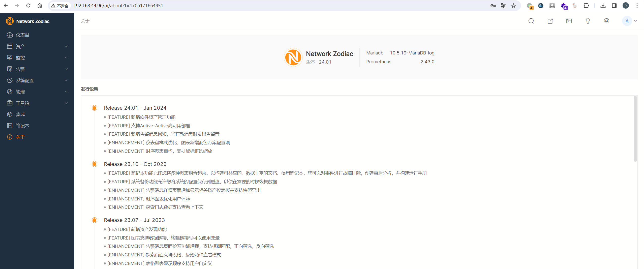Click the Network Zodiac sidebar logo
This screenshot has height=269, width=644.
click(28, 21)
